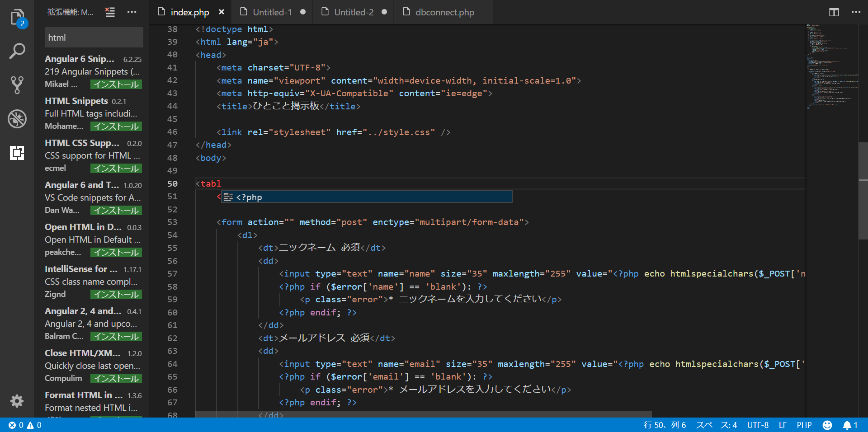
Task: Click the UTF-8 encoding selector
Action: (x=758, y=425)
